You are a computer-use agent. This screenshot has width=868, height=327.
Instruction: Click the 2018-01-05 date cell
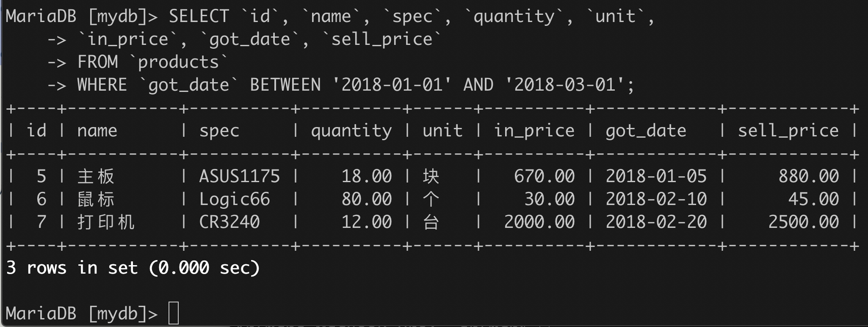tap(656, 176)
